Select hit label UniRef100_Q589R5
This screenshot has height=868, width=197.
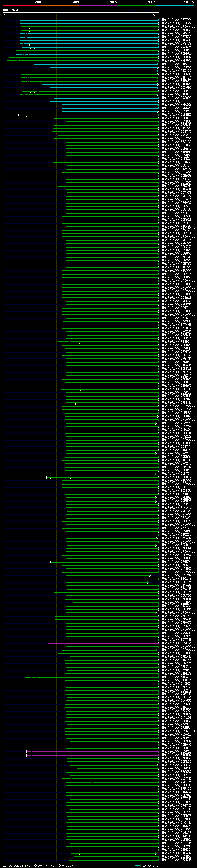pyautogui.click(x=176, y=423)
